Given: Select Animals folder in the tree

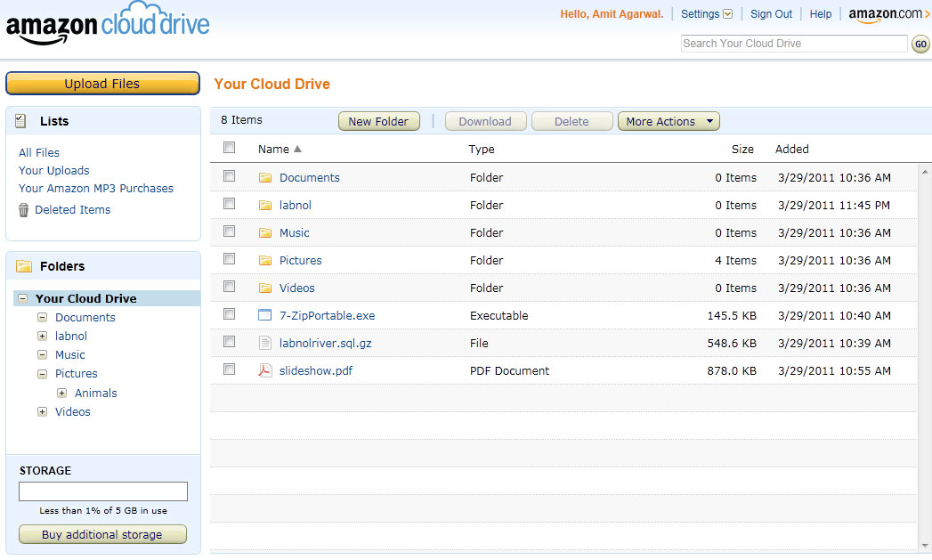Looking at the screenshot, I should click(x=96, y=393).
